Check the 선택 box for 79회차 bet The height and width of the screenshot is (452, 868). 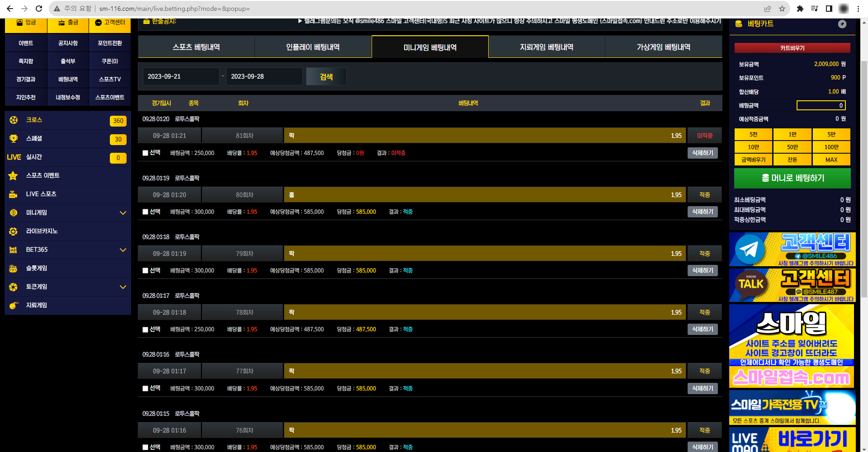[145, 270]
